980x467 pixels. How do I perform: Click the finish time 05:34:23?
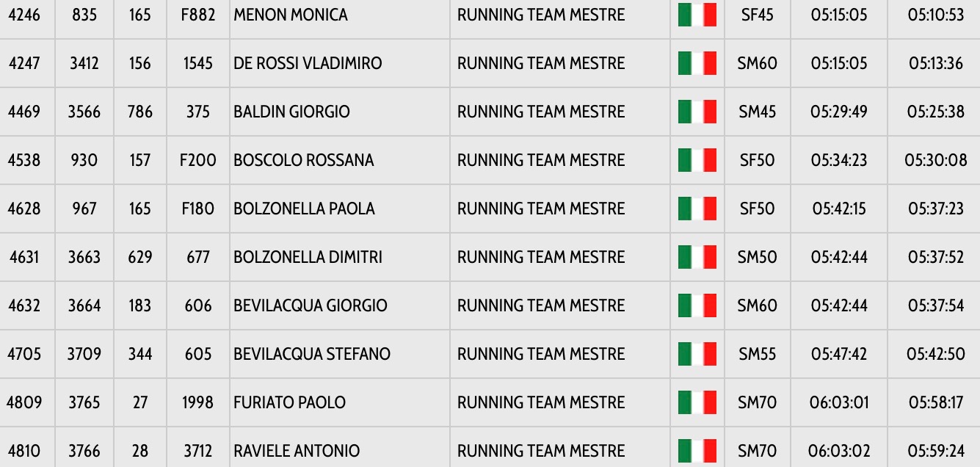coord(838,160)
